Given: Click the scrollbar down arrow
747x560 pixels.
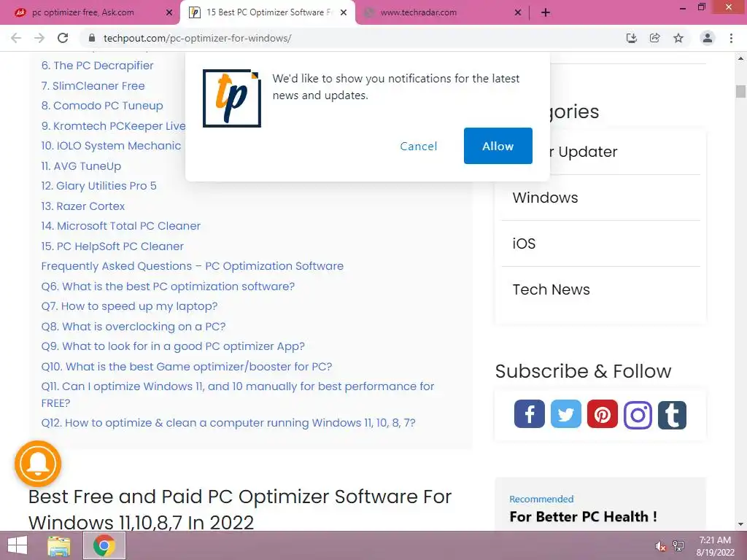Looking at the screenshot, I should [x=740, y=525].
